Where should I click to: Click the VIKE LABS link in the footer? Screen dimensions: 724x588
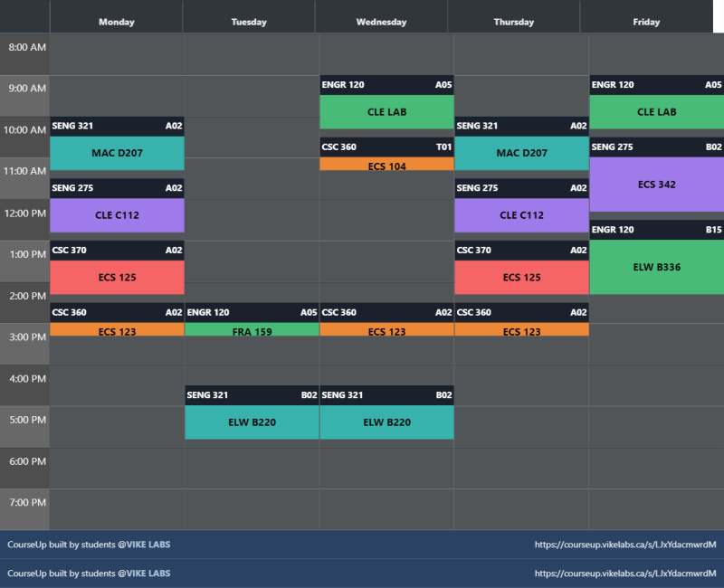[x=145, y=545]
